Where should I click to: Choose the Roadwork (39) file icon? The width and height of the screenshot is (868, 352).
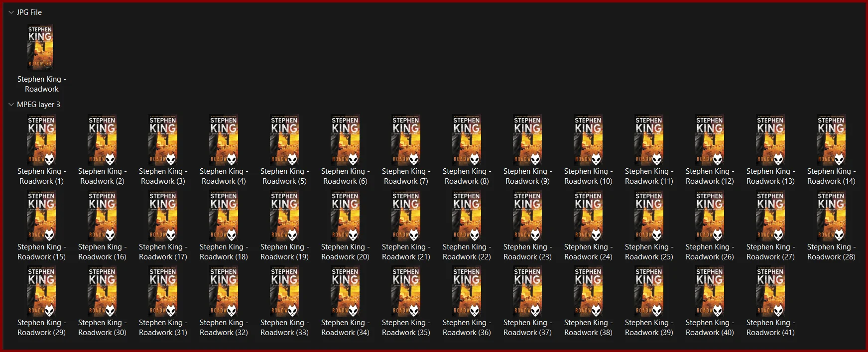[x=649, y=292]
